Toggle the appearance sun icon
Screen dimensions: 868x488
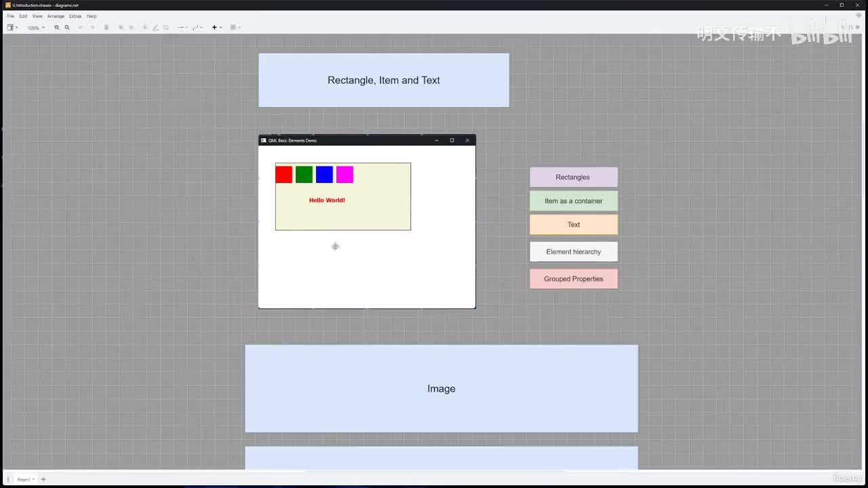tap(859, 16)
